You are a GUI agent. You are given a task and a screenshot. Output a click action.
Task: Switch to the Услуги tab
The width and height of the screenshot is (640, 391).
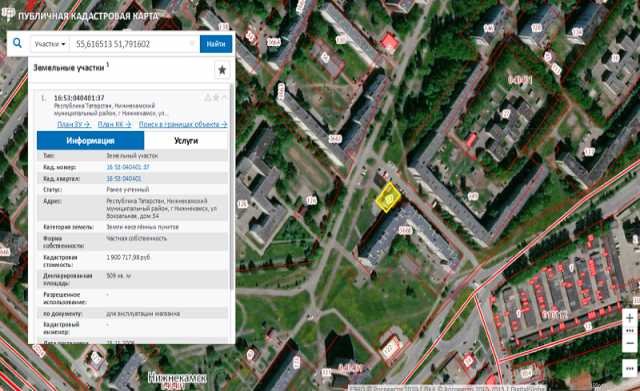(x=186, y=141)
